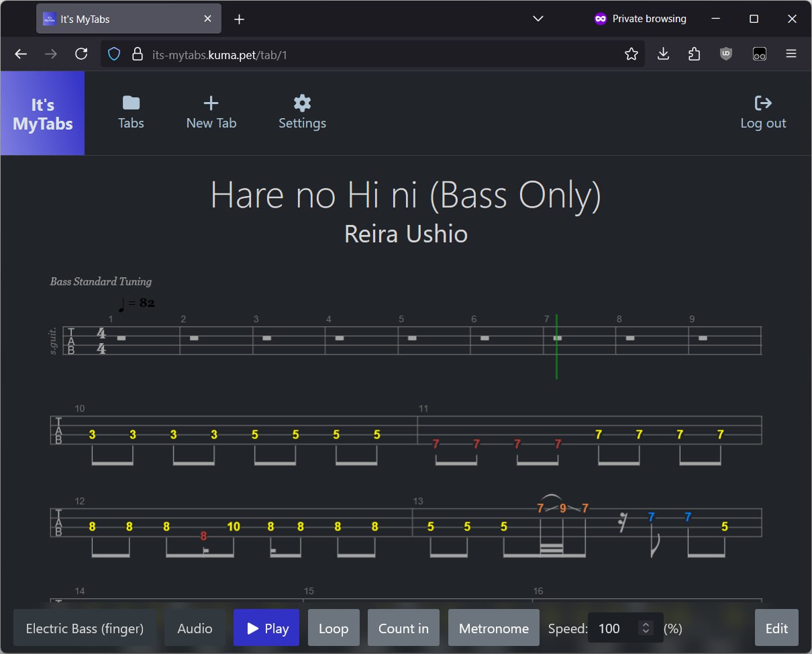Reload the page

(81, 54)
